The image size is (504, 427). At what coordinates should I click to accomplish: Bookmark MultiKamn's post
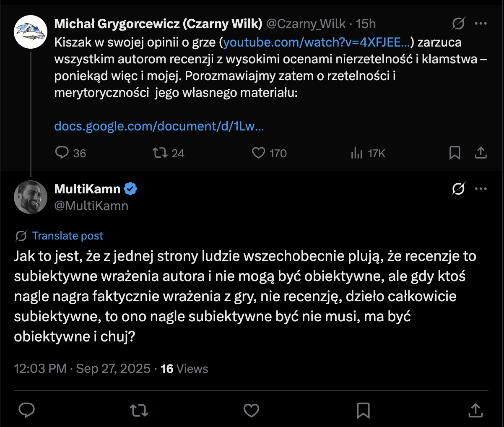point(363,410)
